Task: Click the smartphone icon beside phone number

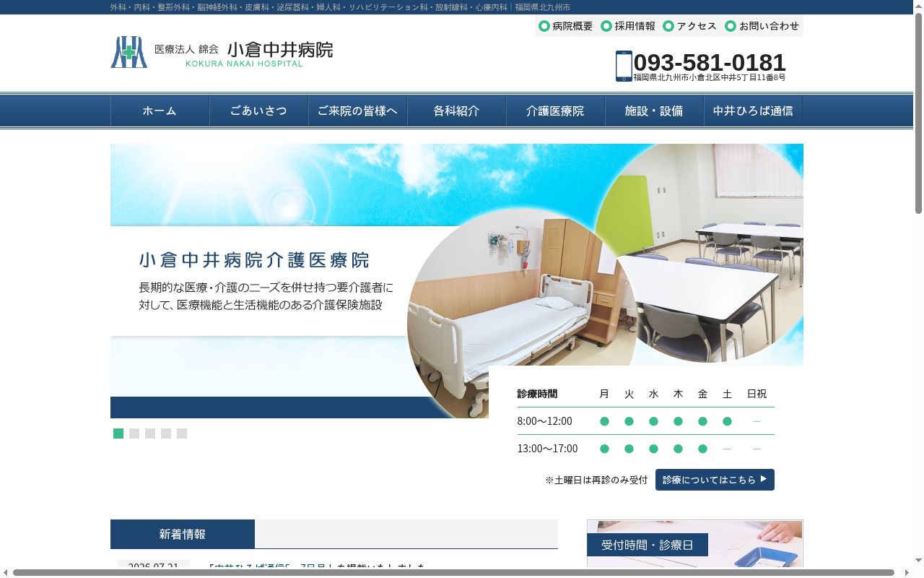Action: point(624,66)
